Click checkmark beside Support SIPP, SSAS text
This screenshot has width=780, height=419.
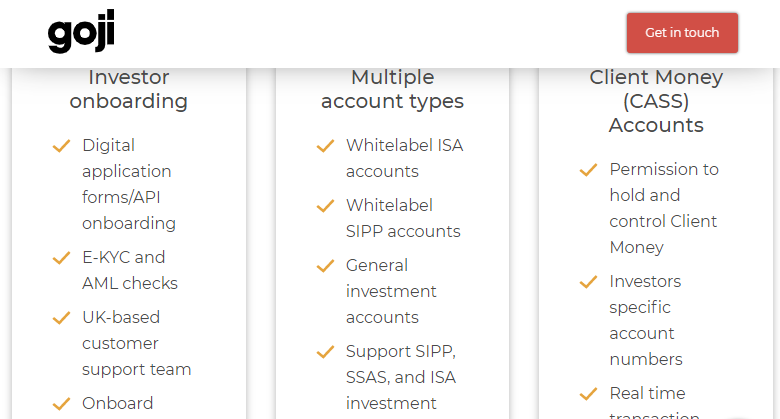pyautogui.click(x=325, y=352)
